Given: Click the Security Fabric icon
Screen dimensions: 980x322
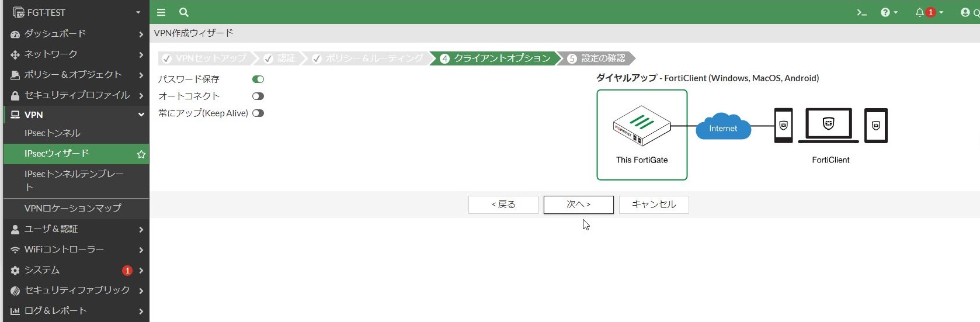Looking at the screenshot, I should click(x=15, y=291).
